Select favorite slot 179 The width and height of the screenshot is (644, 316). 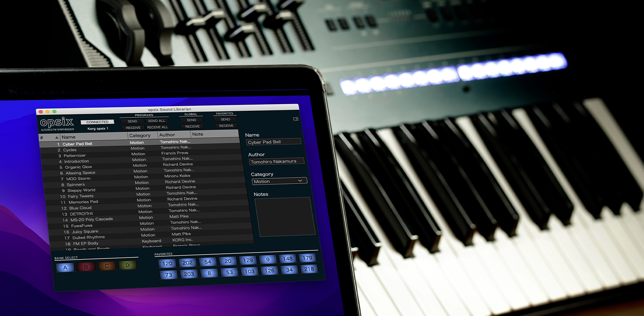(x=308, y=257)
